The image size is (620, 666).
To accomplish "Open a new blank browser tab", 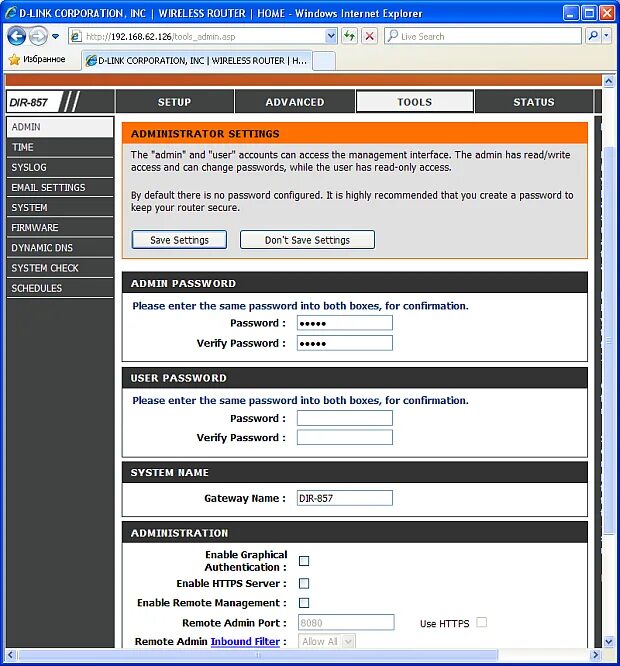I will point(324,61).
